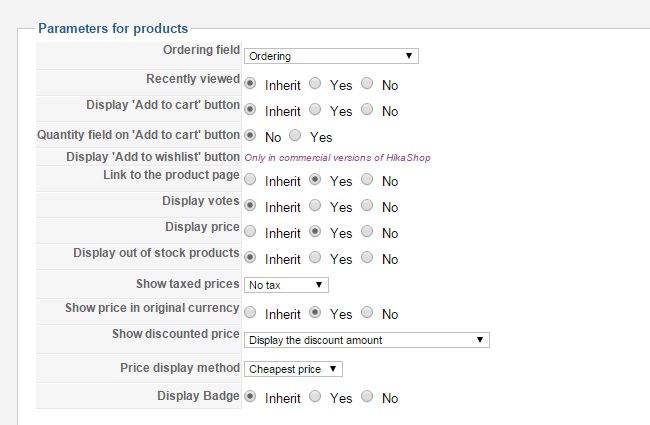Open the Price display method dropdown
650x425 pixels.
(293, 369)
